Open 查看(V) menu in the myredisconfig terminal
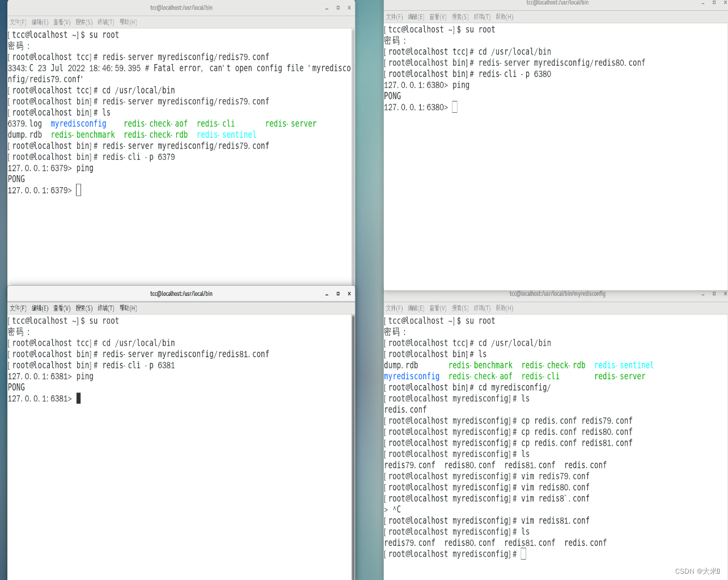The width and height of the screenshot is (728, 580). pos(438,308)
